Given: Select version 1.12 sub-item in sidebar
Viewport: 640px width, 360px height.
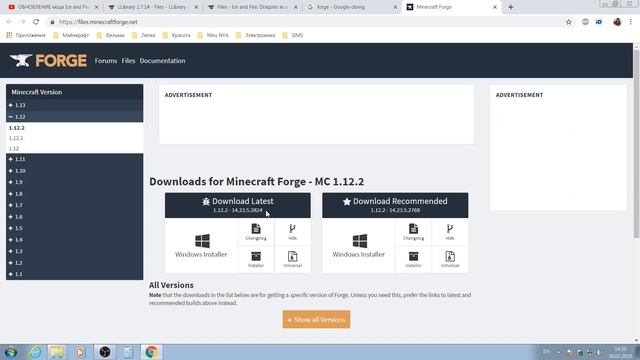Looking at the screenshot, I should tap(14, 149).
